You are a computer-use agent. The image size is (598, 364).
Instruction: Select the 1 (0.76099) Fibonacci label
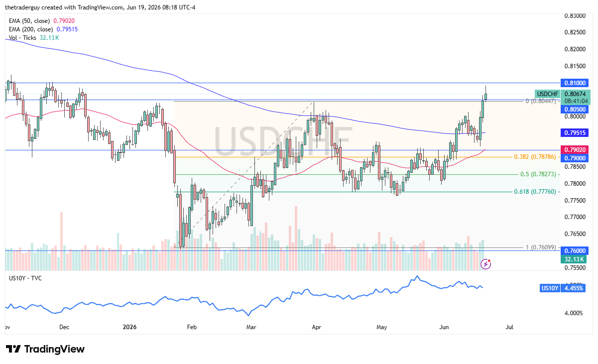click(x=541, y=247)
